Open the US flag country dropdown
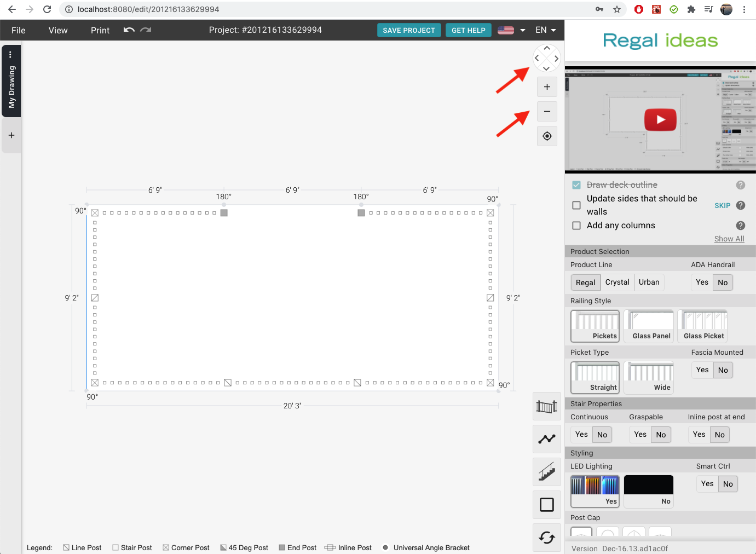The image size is (756, 554). coord(511,30)
